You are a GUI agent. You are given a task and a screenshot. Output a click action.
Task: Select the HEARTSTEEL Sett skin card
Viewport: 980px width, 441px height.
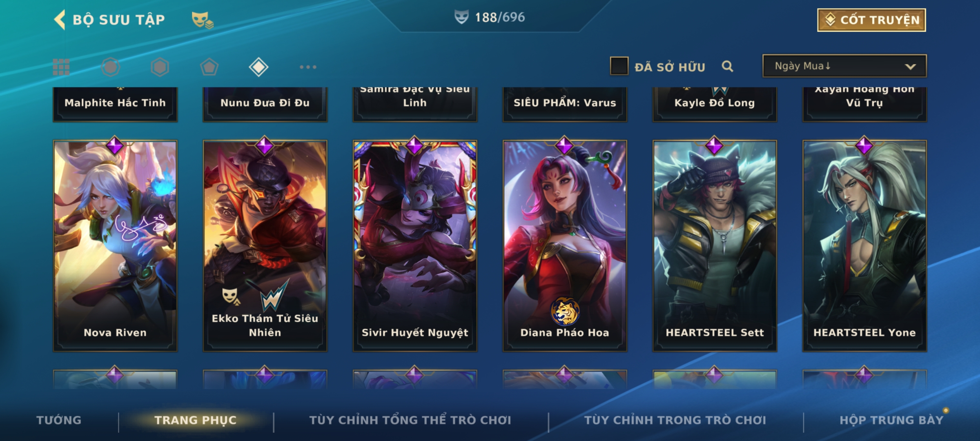715,246
